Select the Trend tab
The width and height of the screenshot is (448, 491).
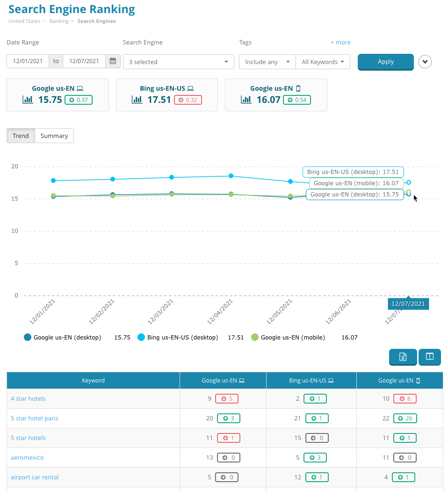click(x=21, y=136)
